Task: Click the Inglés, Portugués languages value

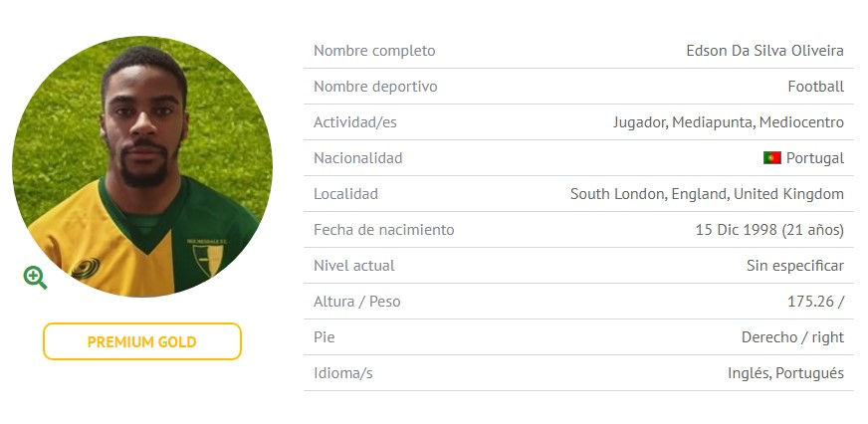Action: (786, 373)
